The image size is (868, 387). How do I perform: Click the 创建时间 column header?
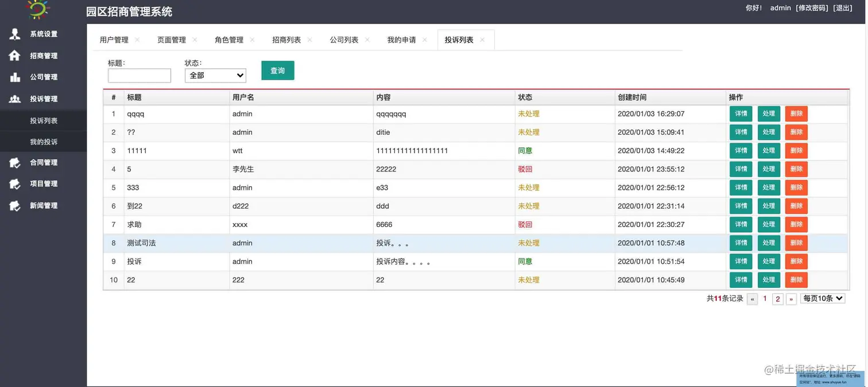point(632,97)
